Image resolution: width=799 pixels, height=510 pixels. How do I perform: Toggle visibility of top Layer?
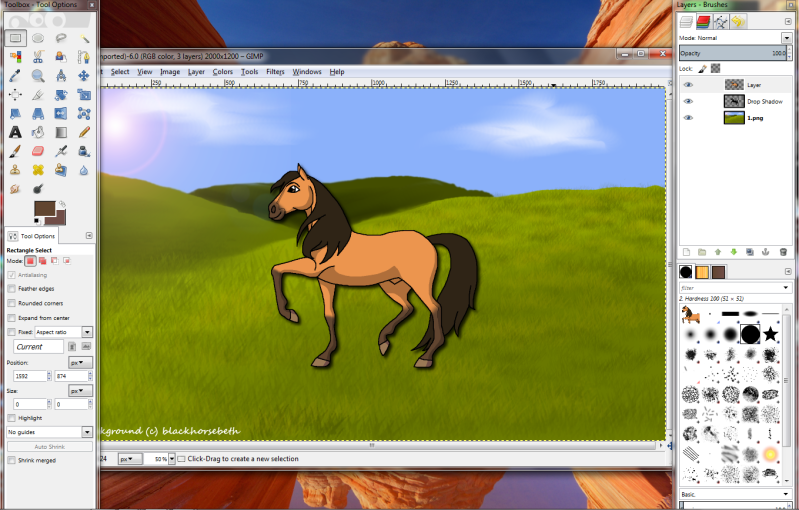pos(688,85)
